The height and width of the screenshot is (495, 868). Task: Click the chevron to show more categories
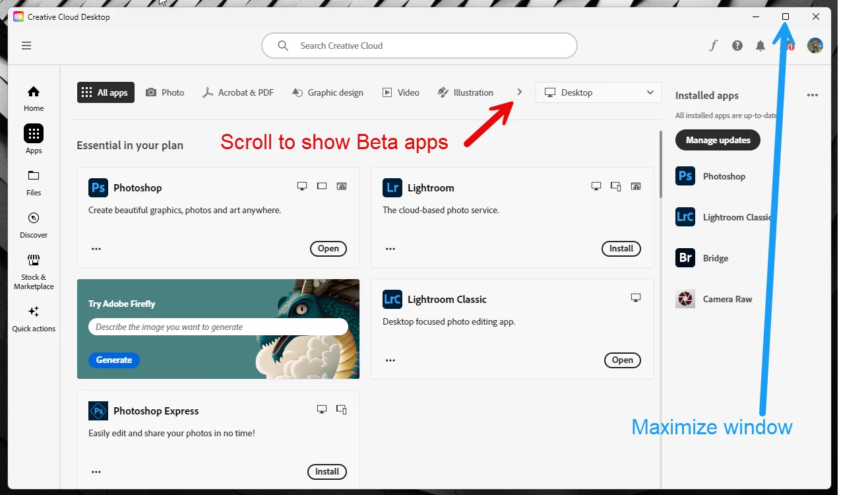pyautogui.click(x=520, y=92)
